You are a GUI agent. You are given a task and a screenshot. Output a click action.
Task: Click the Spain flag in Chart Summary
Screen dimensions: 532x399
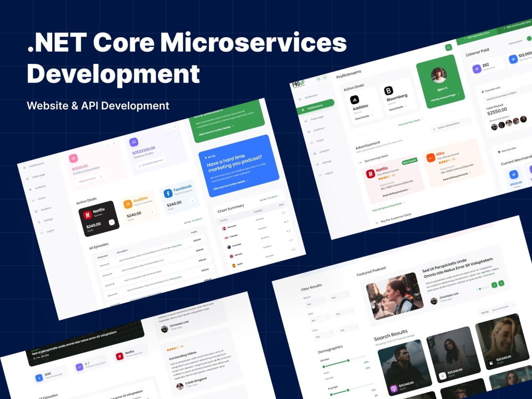click(x=234, y=265)
